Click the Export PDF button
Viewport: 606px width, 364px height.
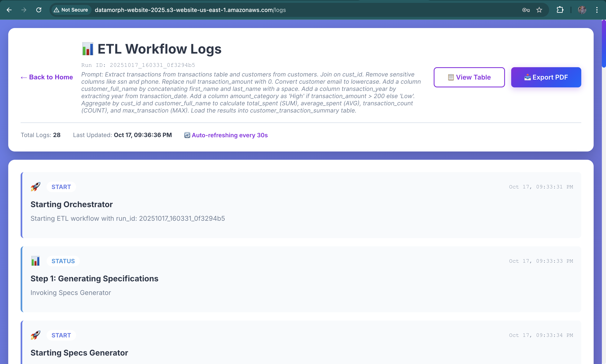(x=546, y=77)
